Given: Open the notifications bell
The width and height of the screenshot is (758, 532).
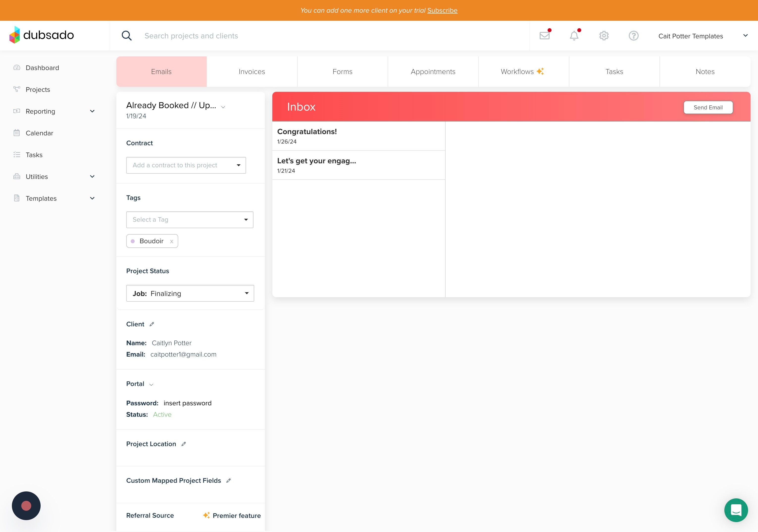Looking at the screenshot, I should (574, 36).
